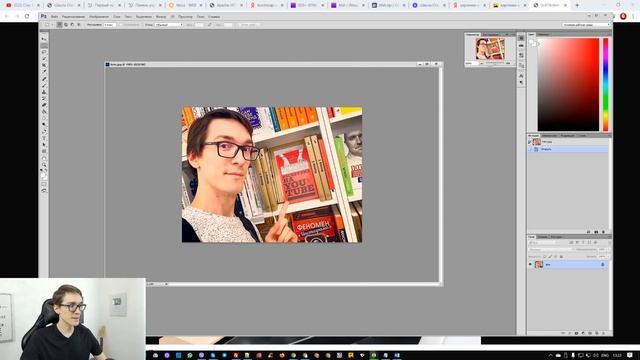
Task: Click the foreground color swatch in toolbar
Action: click(x=43, y=174)
